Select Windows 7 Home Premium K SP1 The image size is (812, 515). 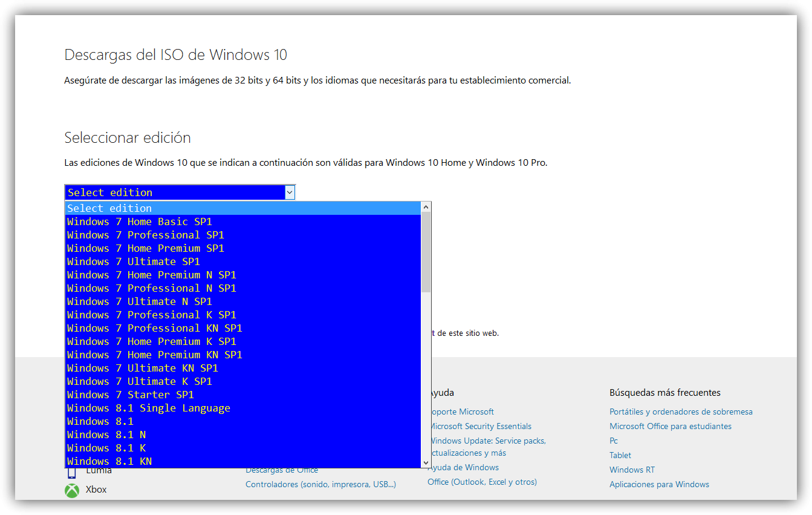tap(243, 341)
